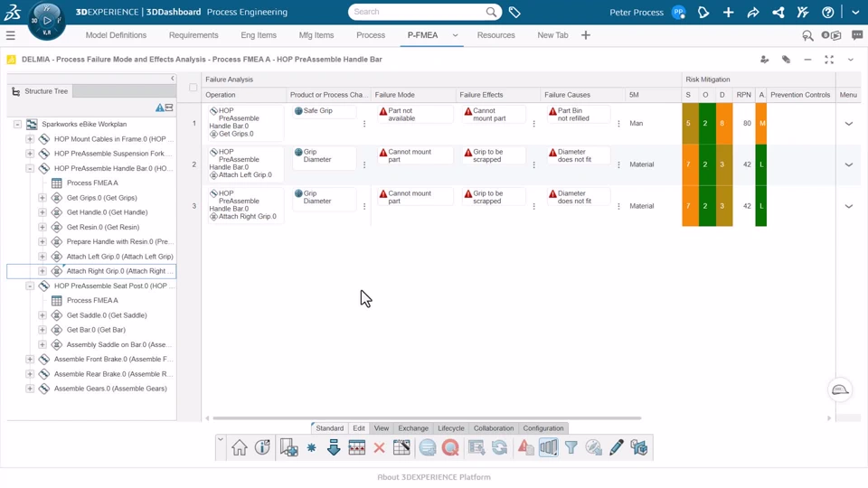Screen dimensions: 868x488
Task: Click the helmet assistant icon at right
Action: click(840, 390)
